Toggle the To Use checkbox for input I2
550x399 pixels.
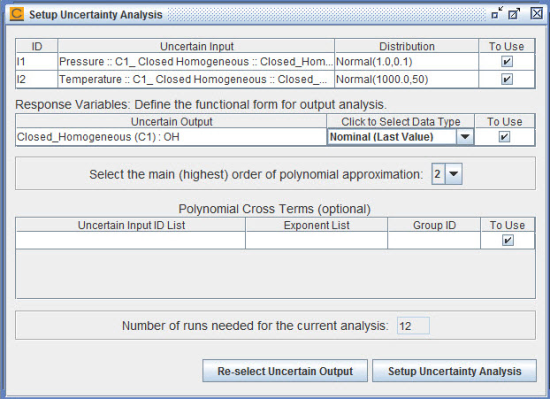(507, 79)
